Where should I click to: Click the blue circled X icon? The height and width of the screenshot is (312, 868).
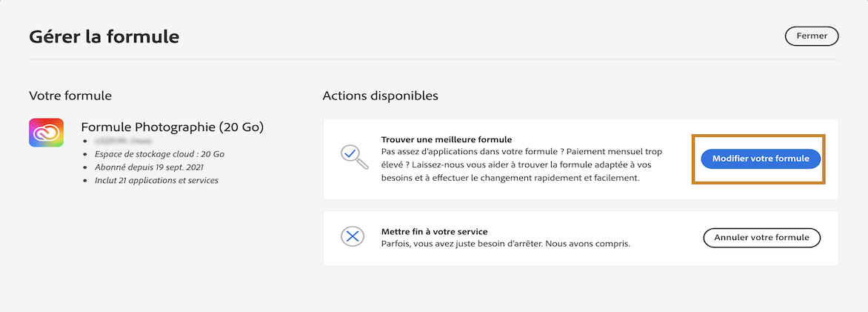pyautogui.click(x=352, y=237)
